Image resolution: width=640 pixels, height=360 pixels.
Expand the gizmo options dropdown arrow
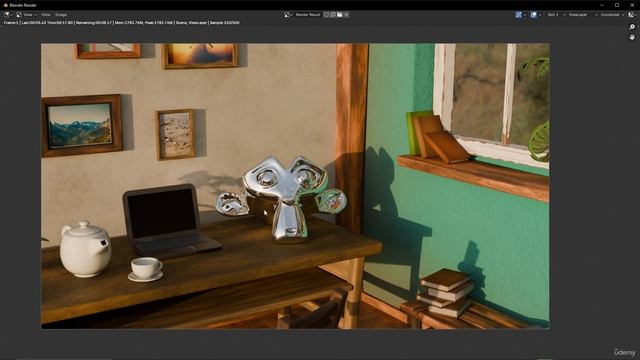[x=525, y=15]
